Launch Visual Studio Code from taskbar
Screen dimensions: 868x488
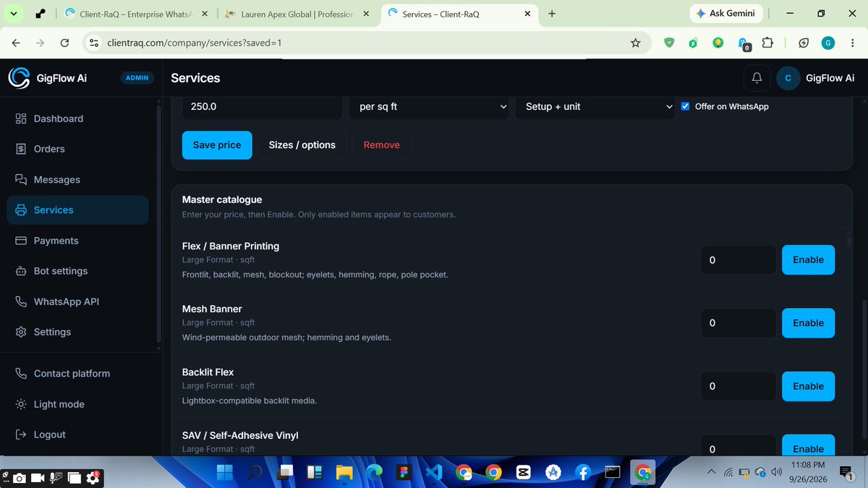[x=433, y=472]
